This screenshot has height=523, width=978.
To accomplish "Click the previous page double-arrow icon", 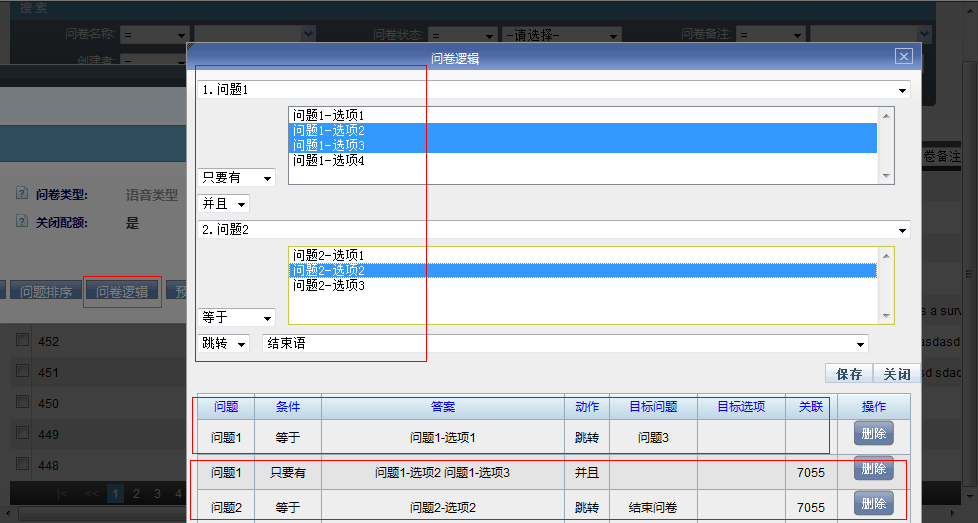I will tap(91, 493).
